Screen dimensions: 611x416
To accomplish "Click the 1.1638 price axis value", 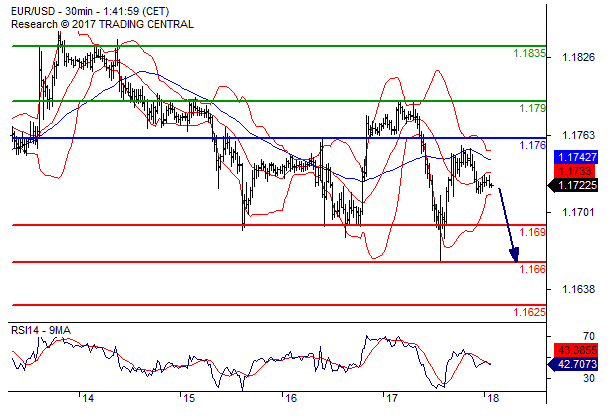I will (578, 290).
